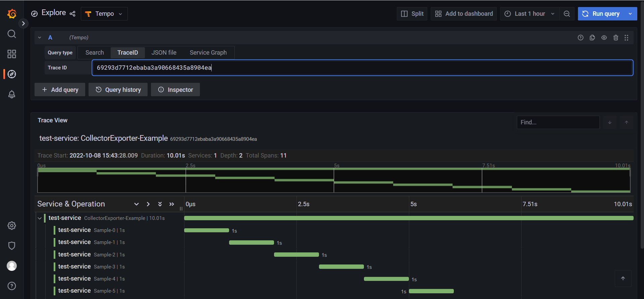This screenshot has height=299, width=644.
Task: Select the Sample-0 span row
Action: 109,230
